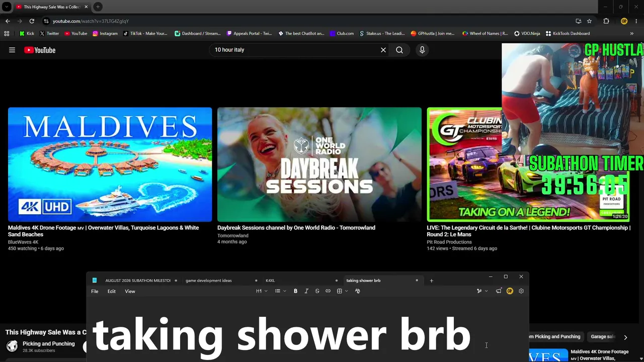Open the Notepad table insert dropdown
The height and width of the screenshot is (362, 644).
tap(342, 291)
